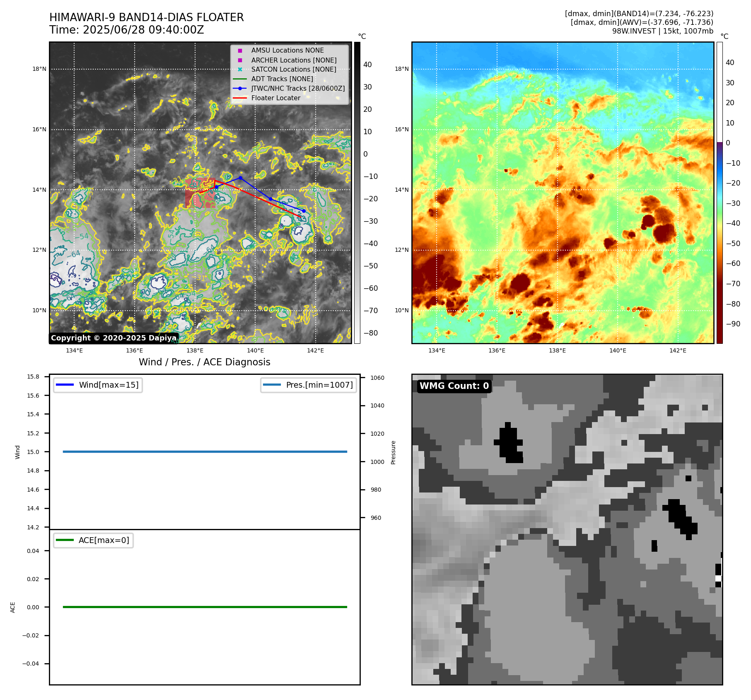Click the horizontal blue pressure line in wind plot
Screen dimensions: 751x700
tap(205, 452)
